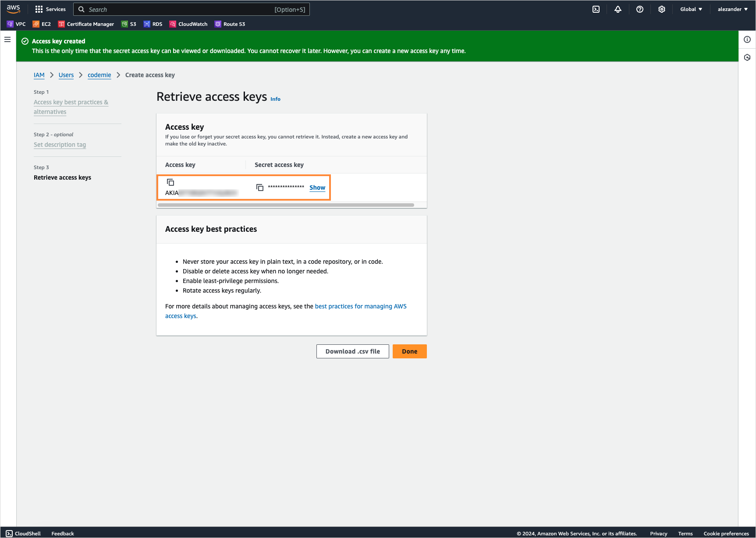
Task: Show the hidden secret access key
Action: point(317,187)
